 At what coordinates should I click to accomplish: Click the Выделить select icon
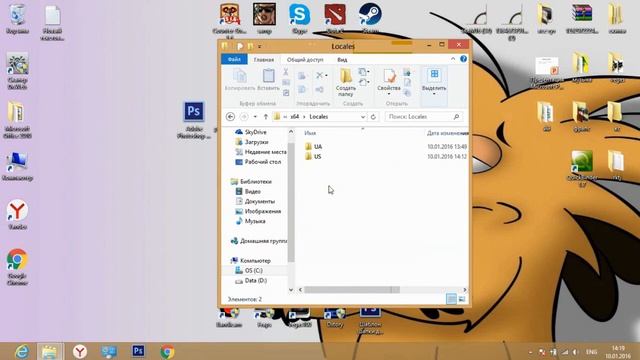click(434, 75)
